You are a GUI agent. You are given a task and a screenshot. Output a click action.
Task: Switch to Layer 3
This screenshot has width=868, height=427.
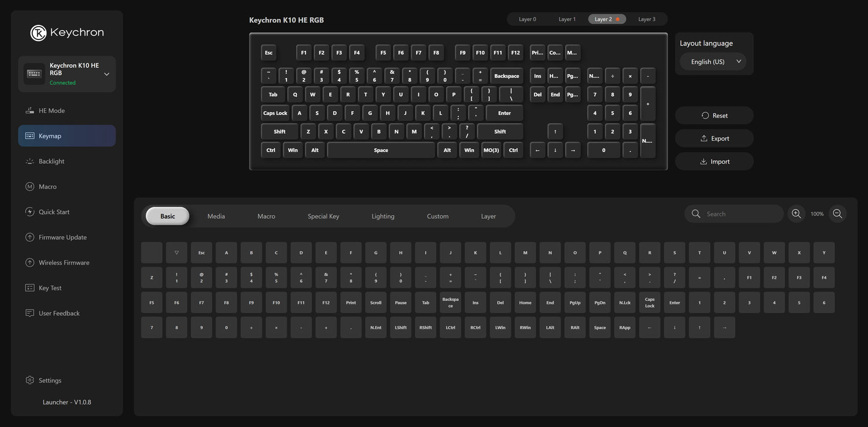click(x=646, y=19)
